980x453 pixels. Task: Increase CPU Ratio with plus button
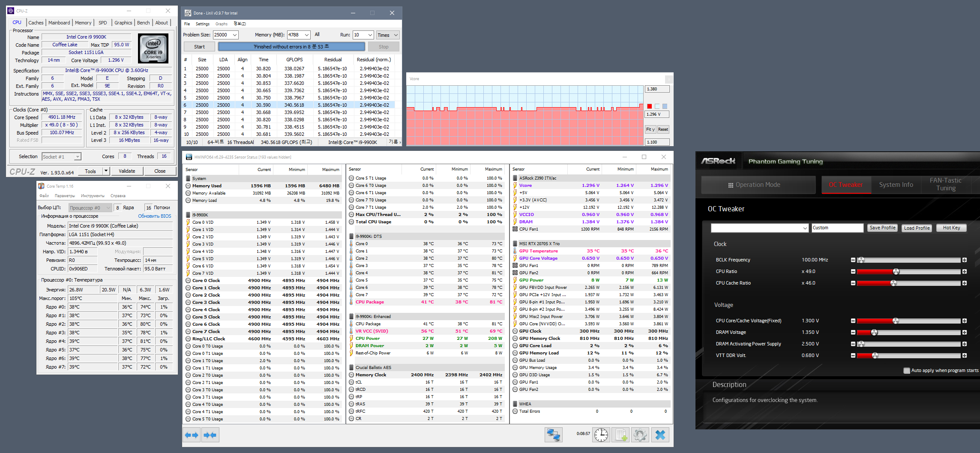(x=964, y=272)
